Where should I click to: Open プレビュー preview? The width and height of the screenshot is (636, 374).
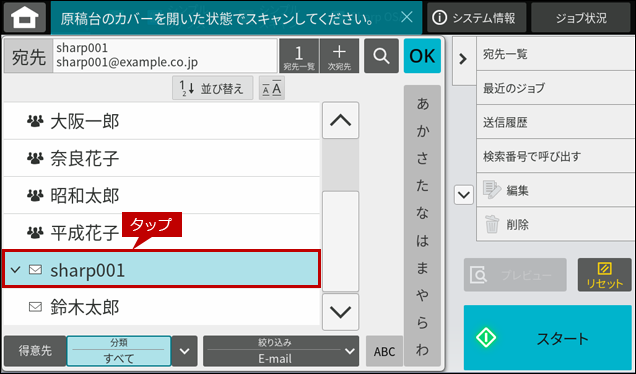coord(515,275)
